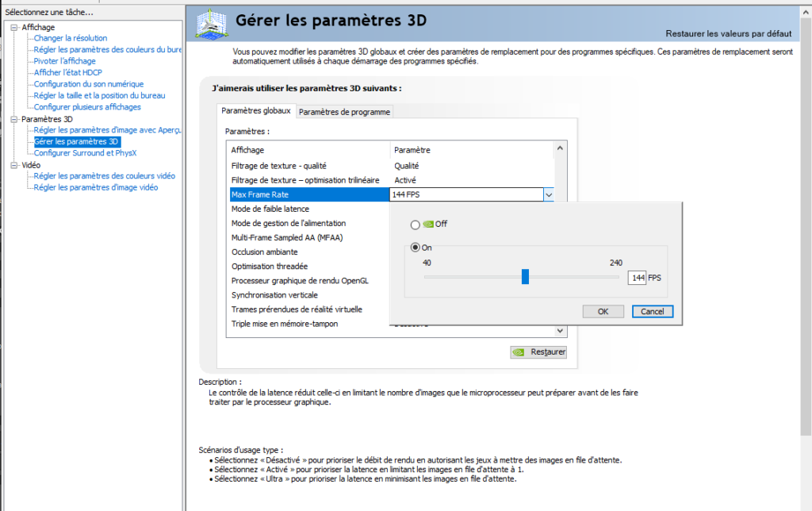Open Configurer Surround et PhysX

coord(85,153)
